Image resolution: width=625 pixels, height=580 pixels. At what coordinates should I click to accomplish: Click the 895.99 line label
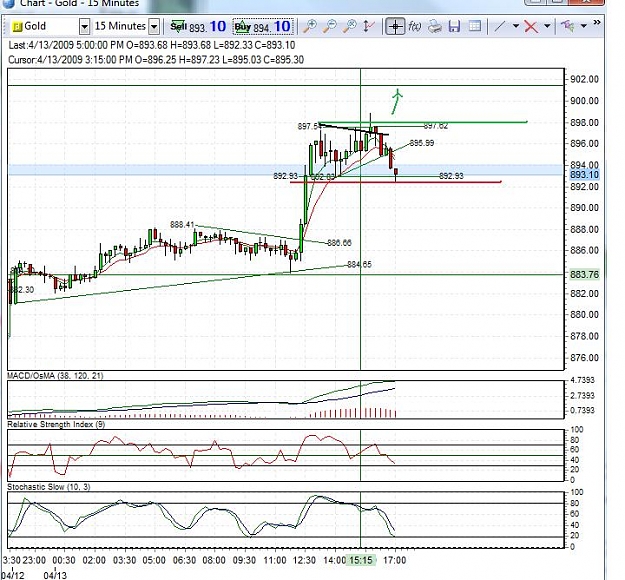(422, 143)
